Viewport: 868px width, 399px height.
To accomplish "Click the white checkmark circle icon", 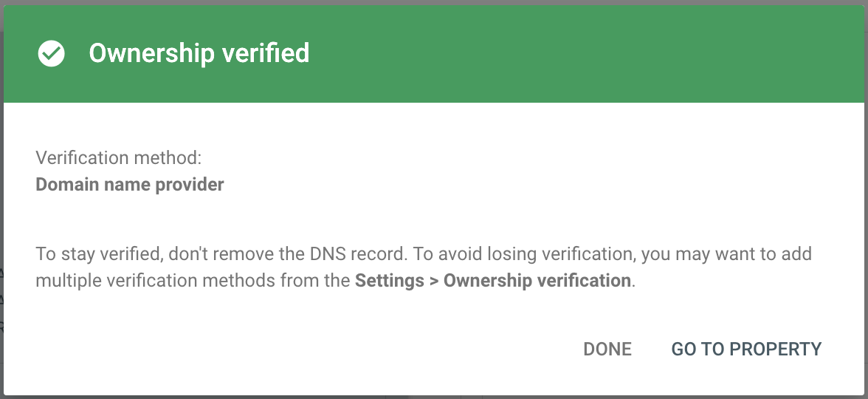I will tap(52, 53).
